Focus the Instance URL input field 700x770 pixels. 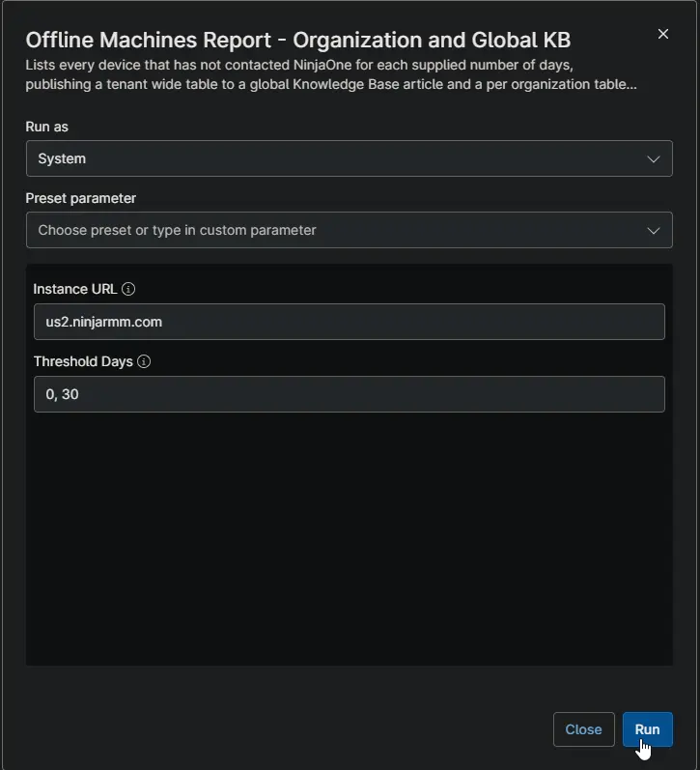[349, 322]
